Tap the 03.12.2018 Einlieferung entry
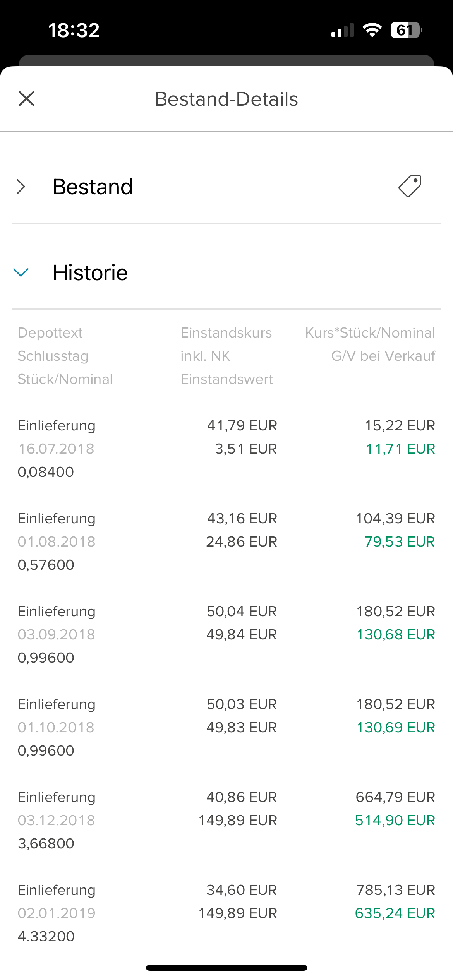453x980 pixels. 57,820
